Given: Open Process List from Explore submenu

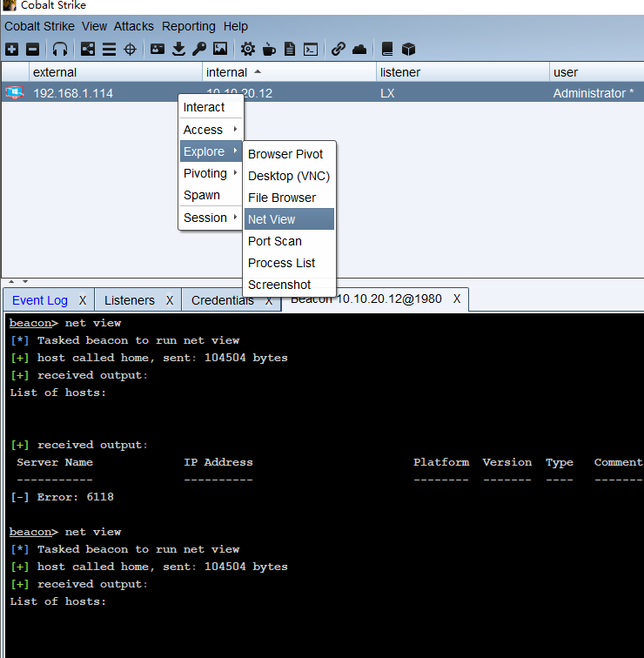Looking at the screenshot, I should tap(289, 263).
